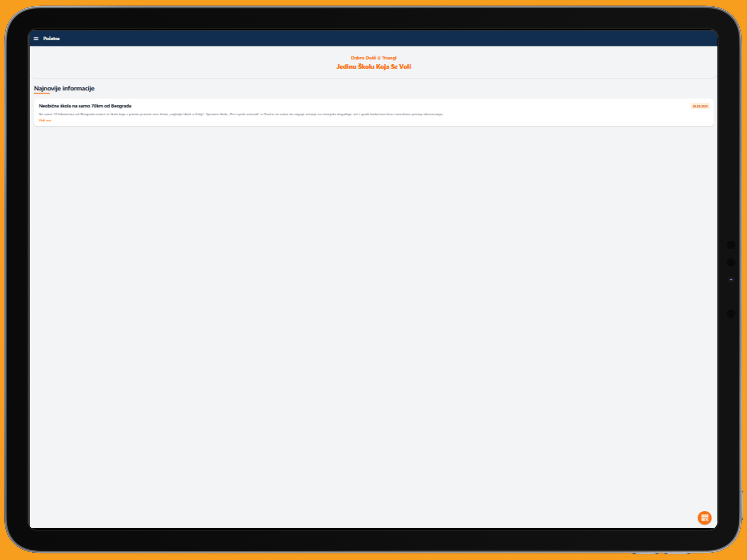This screenshot has width=747, height=560.
Task: Click the 'Jedinu Školu Koja Se Voli' headline
Action: 373,66
